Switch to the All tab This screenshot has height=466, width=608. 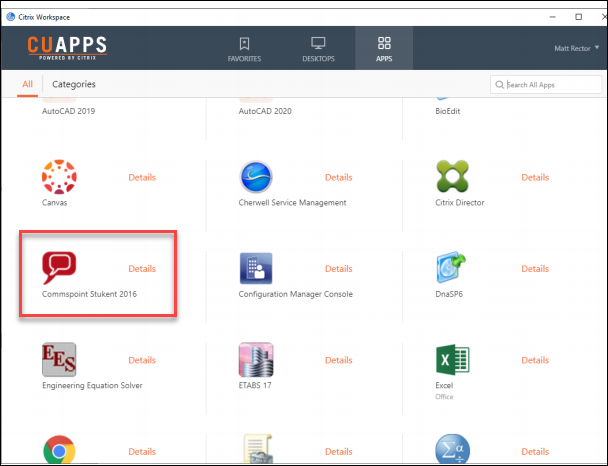tap(27, 84)
